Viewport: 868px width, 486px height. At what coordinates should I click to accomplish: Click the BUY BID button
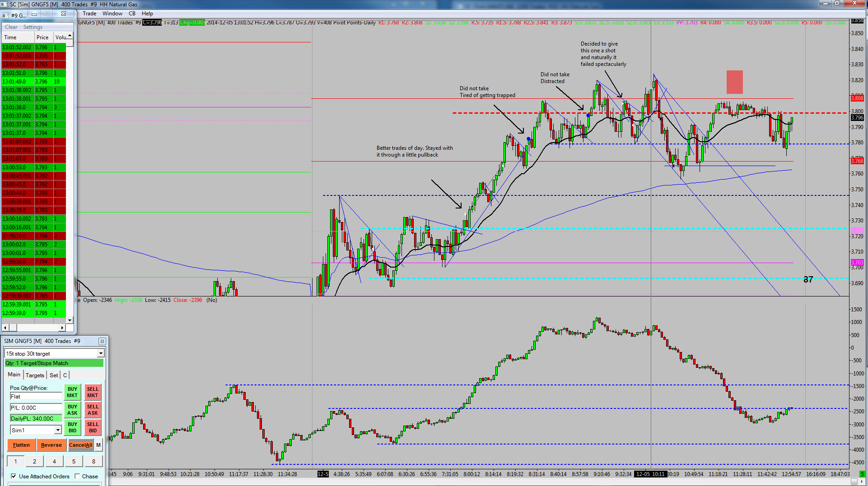point(72,427)
